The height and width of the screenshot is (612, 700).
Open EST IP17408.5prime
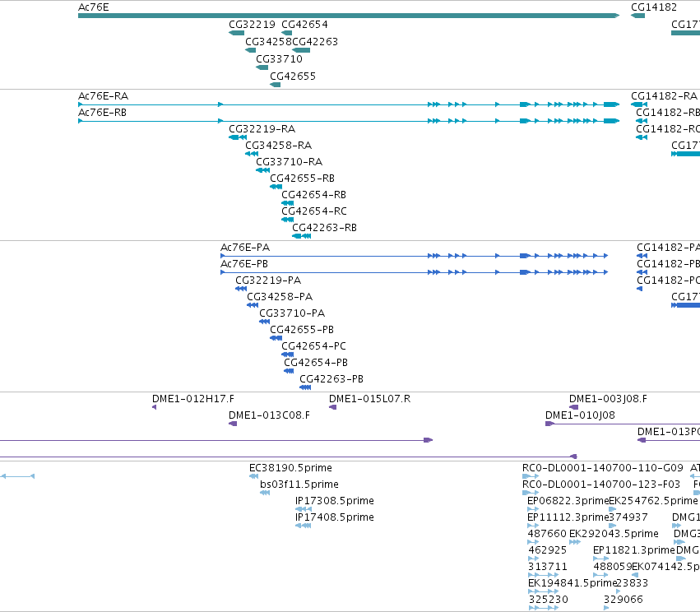click(304, 526)
